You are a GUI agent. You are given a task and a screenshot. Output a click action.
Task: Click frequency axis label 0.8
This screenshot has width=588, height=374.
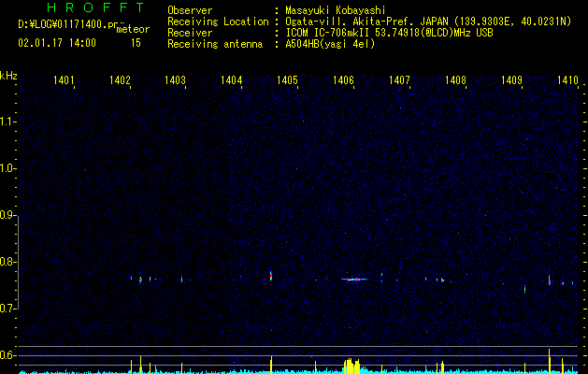coord(7,262)
